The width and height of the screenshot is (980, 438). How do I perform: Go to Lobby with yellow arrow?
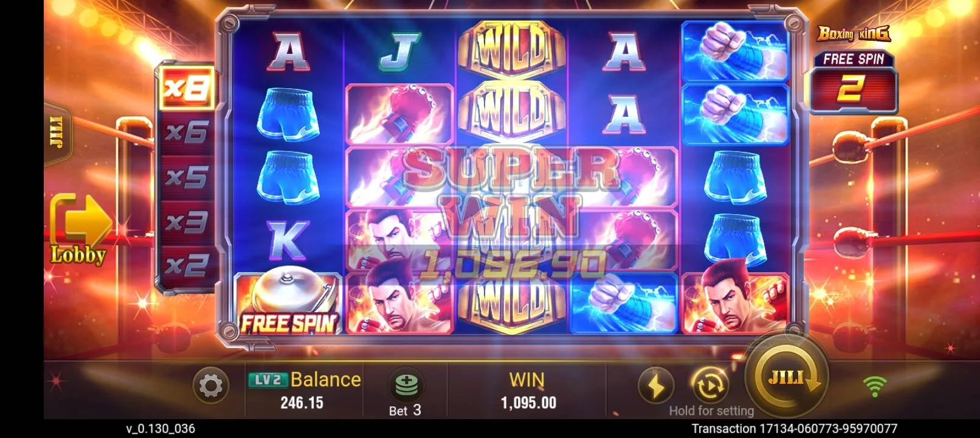(x=78, y=230)
